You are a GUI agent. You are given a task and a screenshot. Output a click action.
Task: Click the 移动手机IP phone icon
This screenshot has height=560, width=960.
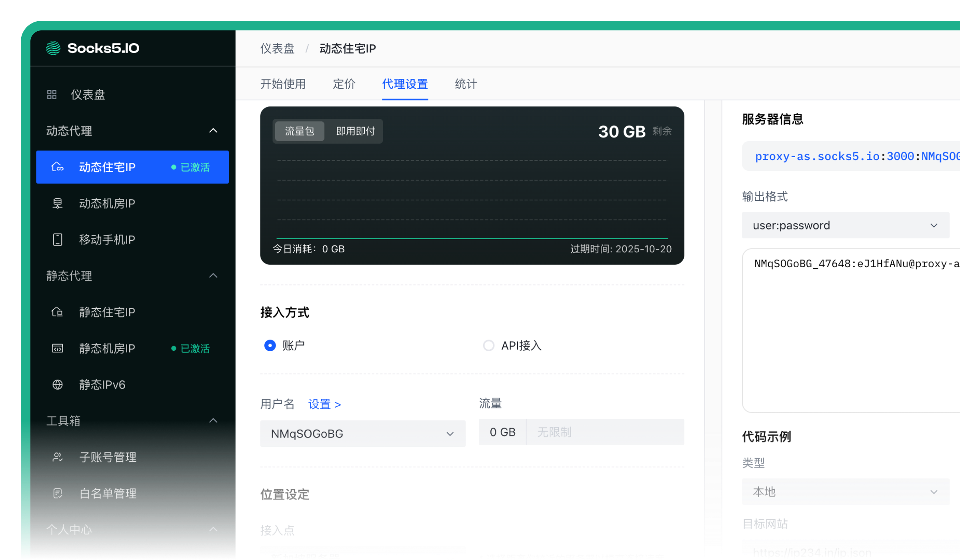pyautogui.click(x=58, y=240)
